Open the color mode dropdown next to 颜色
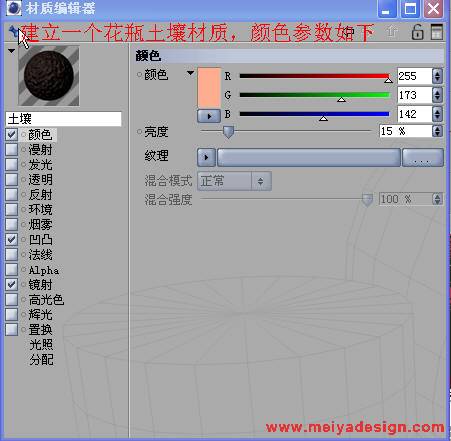Screen dimensions: 451x441 tap(190, 73)
